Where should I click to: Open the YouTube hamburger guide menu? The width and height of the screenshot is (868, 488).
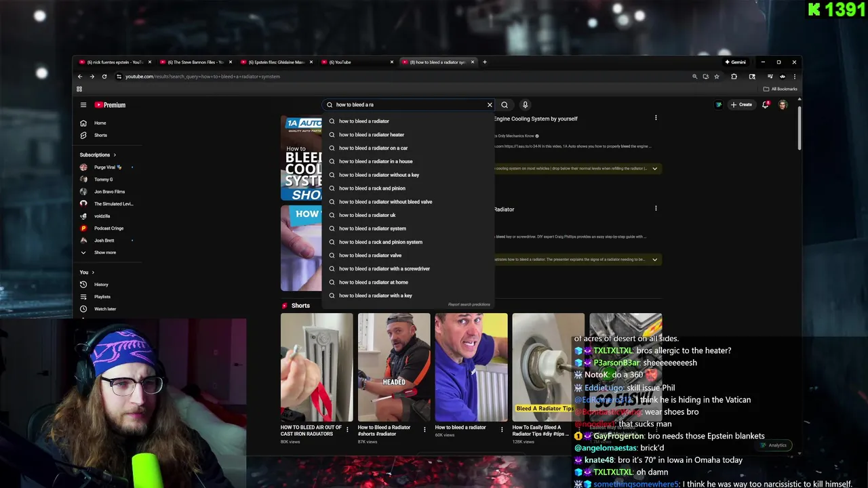tap(83, 105)
